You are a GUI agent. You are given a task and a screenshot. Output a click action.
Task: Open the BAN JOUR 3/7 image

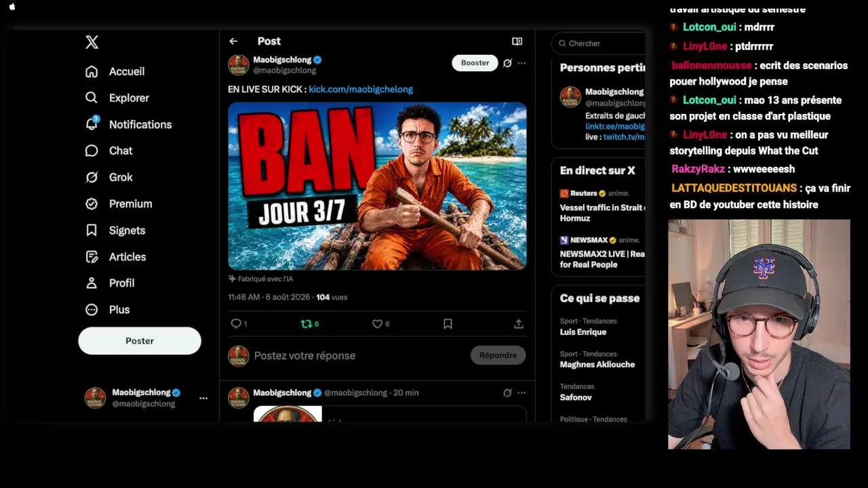377,186
